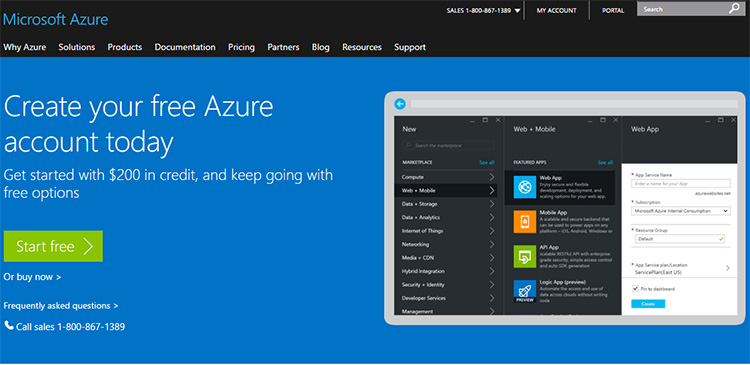750x365 pixels.
Task: Open the Resources menu
Action: click(x=362, y=47)
